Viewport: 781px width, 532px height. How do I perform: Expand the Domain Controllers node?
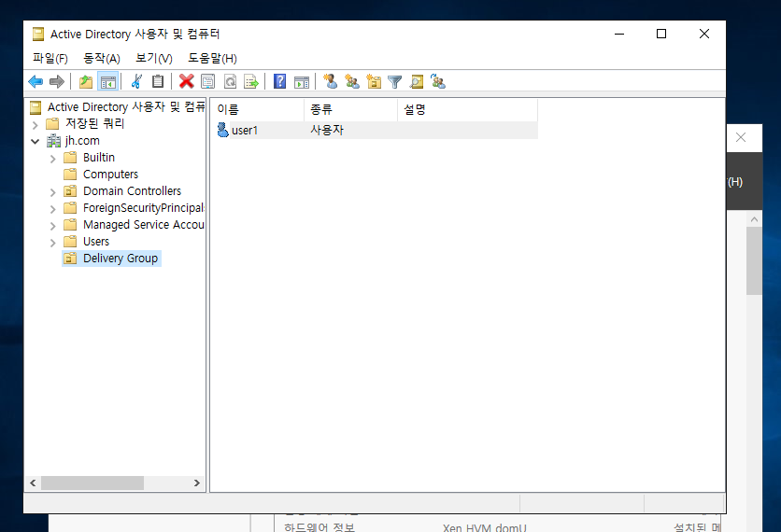53,192
